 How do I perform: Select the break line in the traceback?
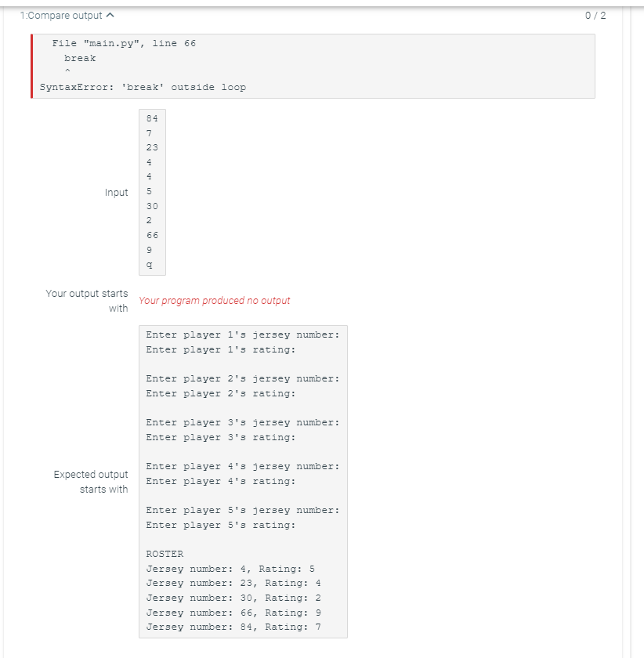coord(80,58)
